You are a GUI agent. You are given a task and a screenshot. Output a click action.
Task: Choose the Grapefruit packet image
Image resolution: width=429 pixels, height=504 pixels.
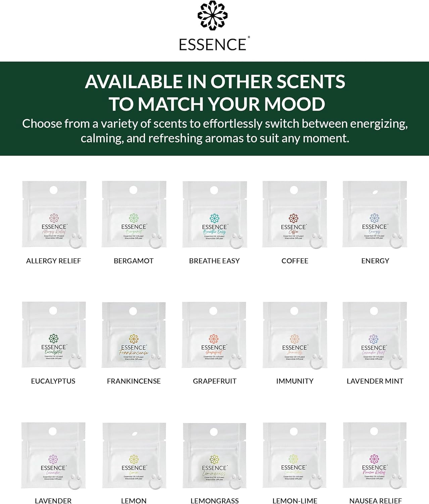(x=214, y=335)
